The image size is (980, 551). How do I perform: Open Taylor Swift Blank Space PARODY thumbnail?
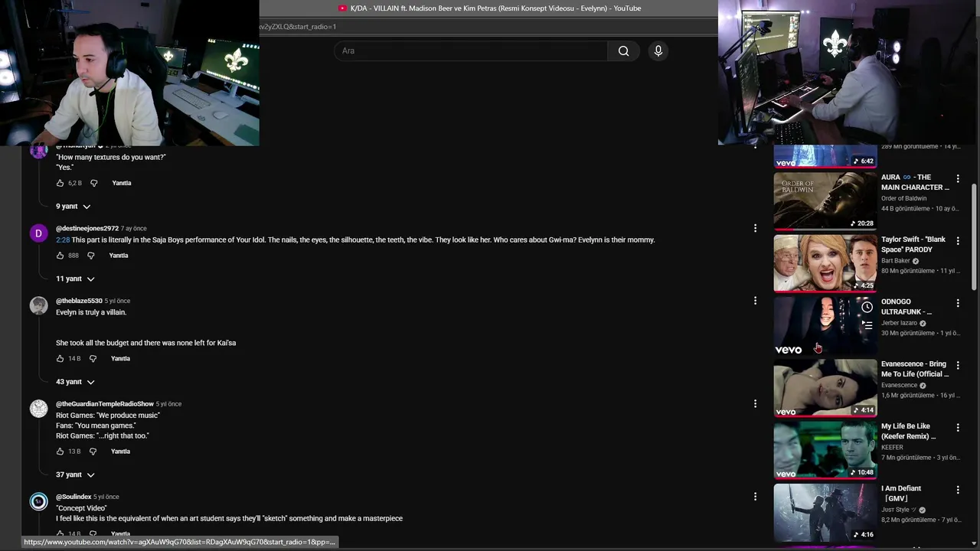tap(825, 263)
